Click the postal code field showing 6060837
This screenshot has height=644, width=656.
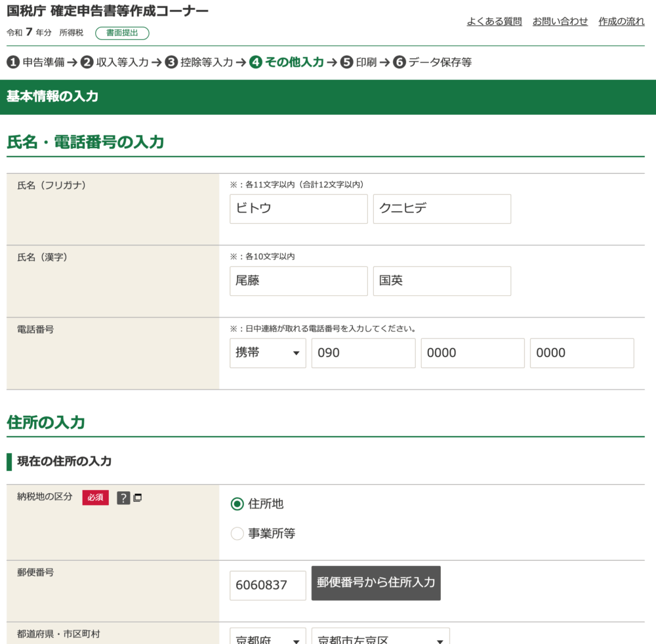[x=268, y=585]
